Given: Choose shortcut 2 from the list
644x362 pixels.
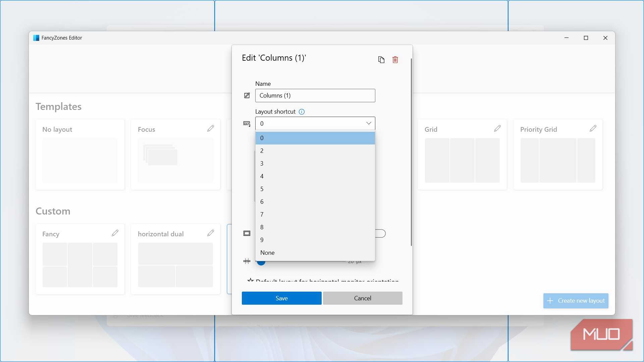Looking at the screenshot, I should pyautogui.click(x=315, y=151).
